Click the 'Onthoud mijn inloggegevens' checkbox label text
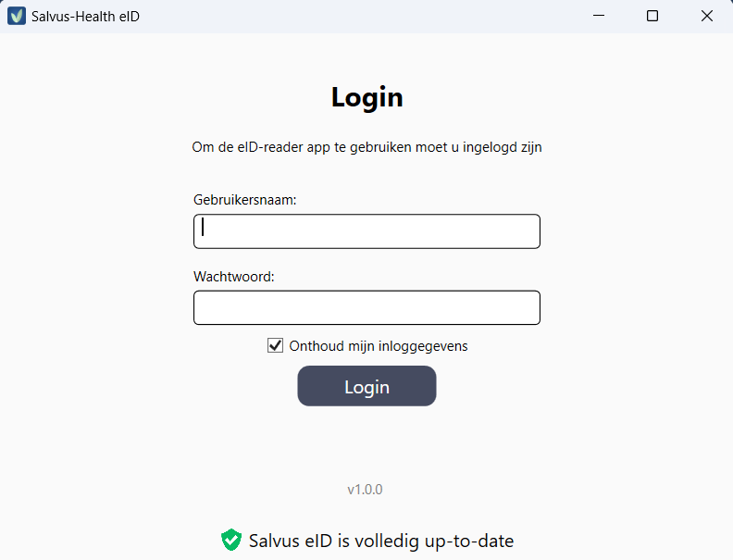This screenshot has height=560, width=733. [x=379, y=346]
